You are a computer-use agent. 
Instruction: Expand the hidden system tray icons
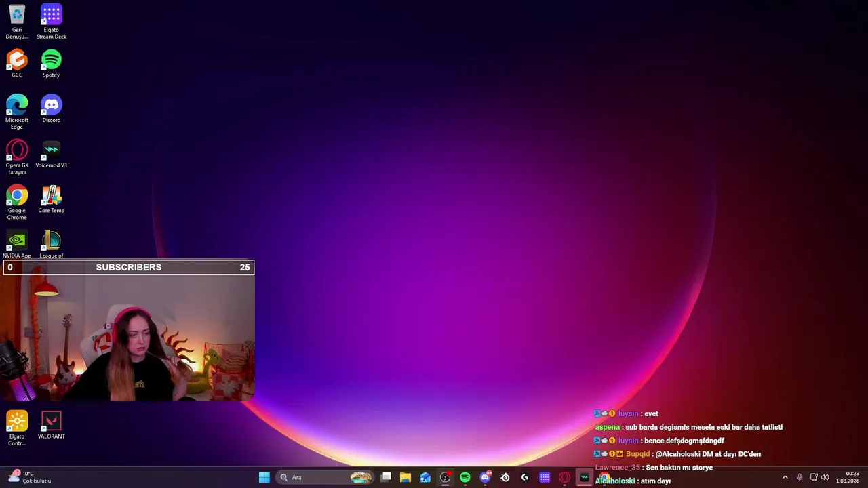785,477
